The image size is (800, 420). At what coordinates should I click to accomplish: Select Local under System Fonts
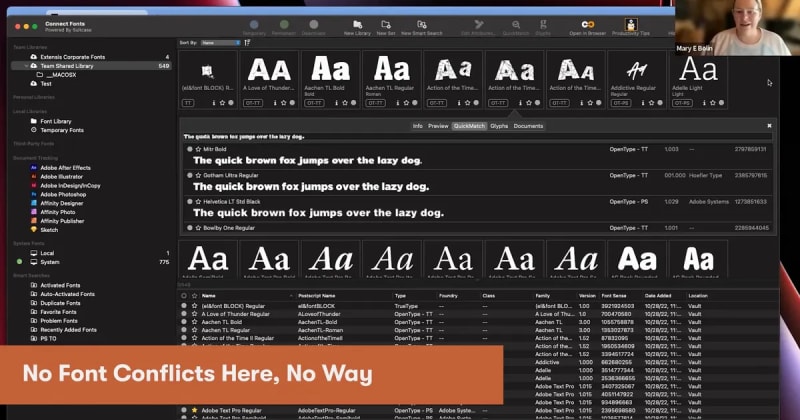point(47,253)
